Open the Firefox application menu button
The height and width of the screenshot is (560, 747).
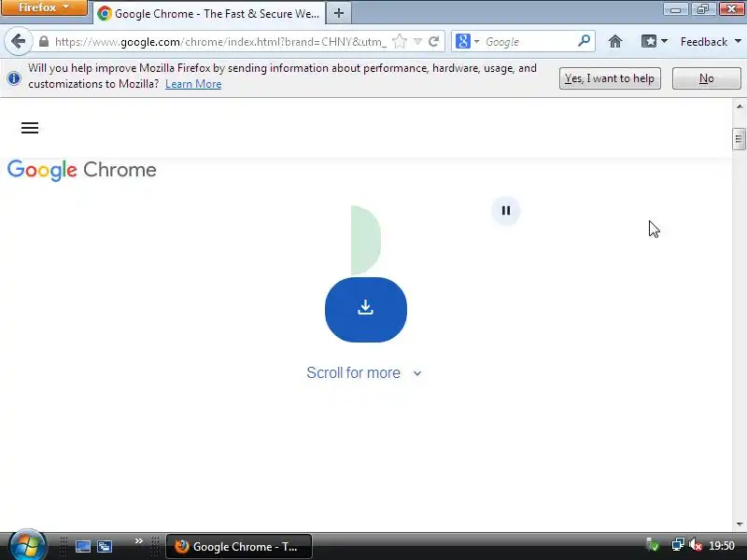[44, 7]
